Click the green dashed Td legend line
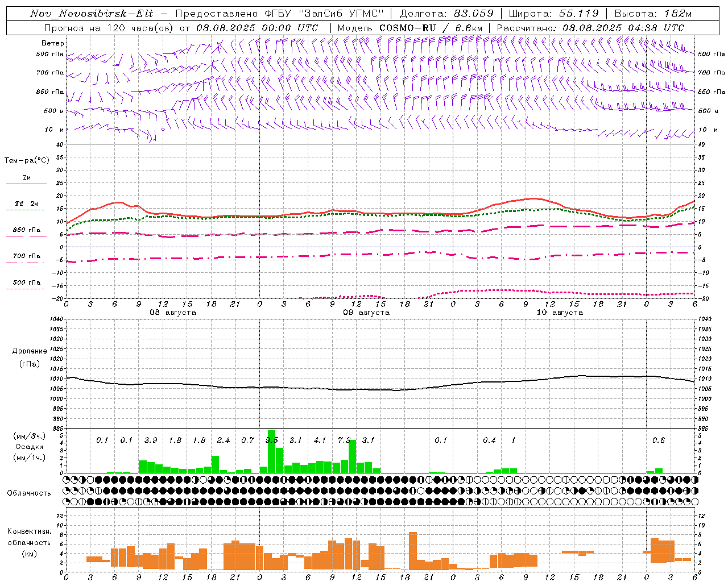 pyautogui.click(x=25, y=210)
